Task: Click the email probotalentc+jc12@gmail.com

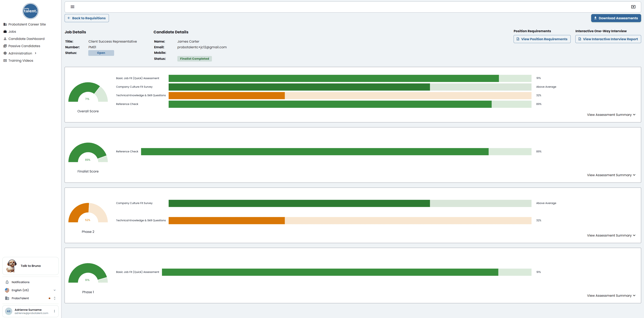Action: coord(202,47)
